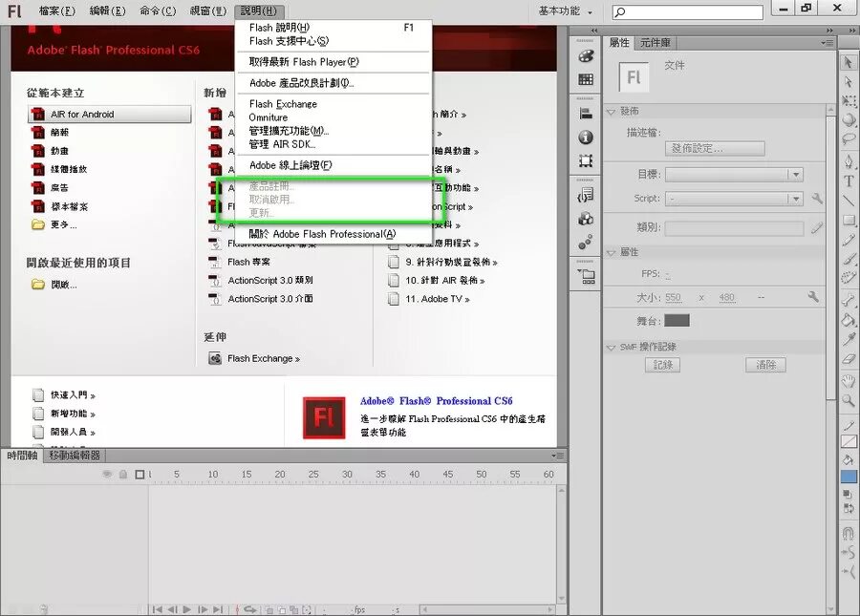Select the Subselection tool
This screenshot has width=860, height=616.
[849, 82]
